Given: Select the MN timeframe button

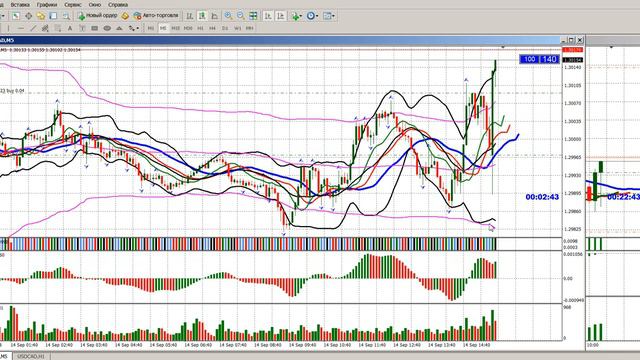Looking at the screenshot, I should (x=249, y=28).
